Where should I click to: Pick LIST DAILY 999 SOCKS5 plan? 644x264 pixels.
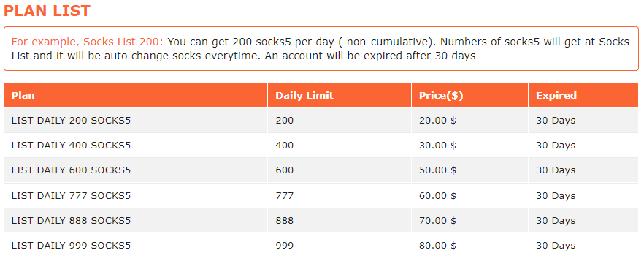click(x=71, y=246)
